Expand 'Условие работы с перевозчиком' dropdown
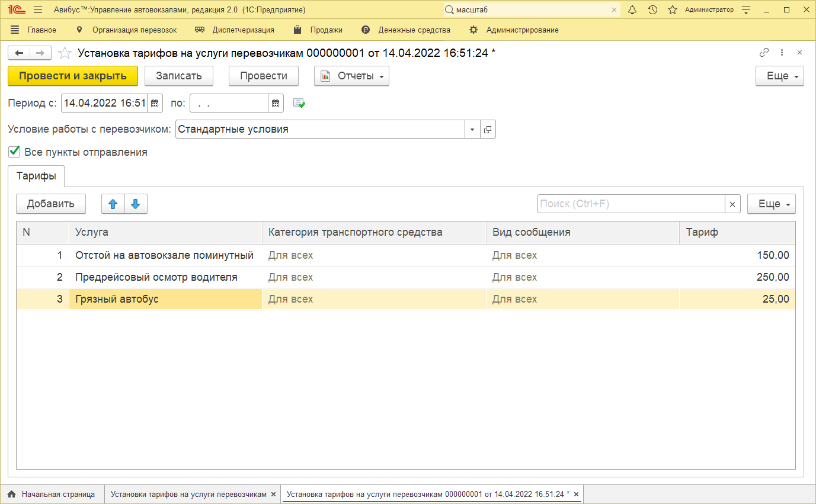This screenshot has width=816, height=504. click(x=472, y=129)
